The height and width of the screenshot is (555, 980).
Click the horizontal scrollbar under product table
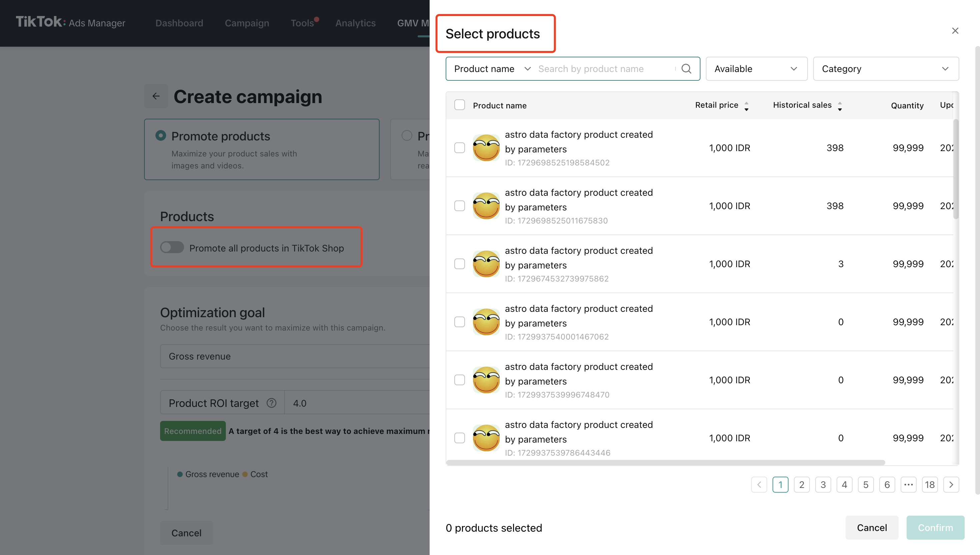(665, 462)
